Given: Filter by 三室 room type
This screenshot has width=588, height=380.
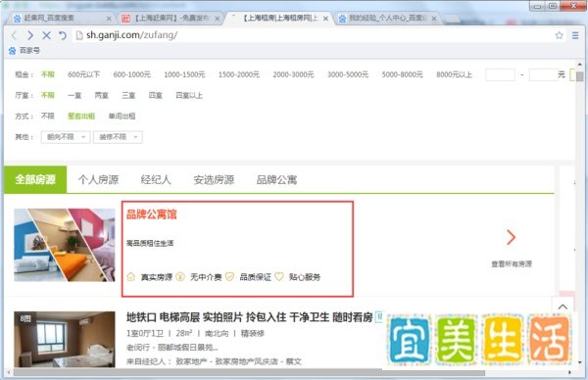Looking at the screenshot, I should [128, 96].
